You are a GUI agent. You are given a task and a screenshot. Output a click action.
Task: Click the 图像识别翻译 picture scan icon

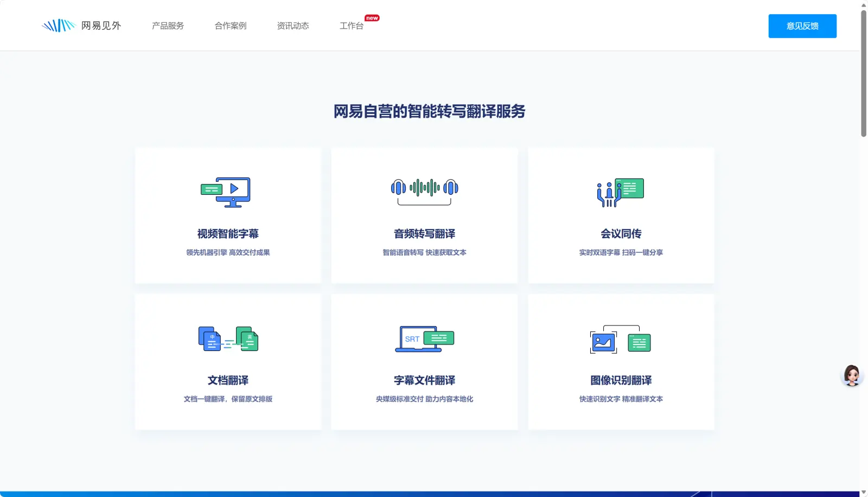(x=620, y=339)
